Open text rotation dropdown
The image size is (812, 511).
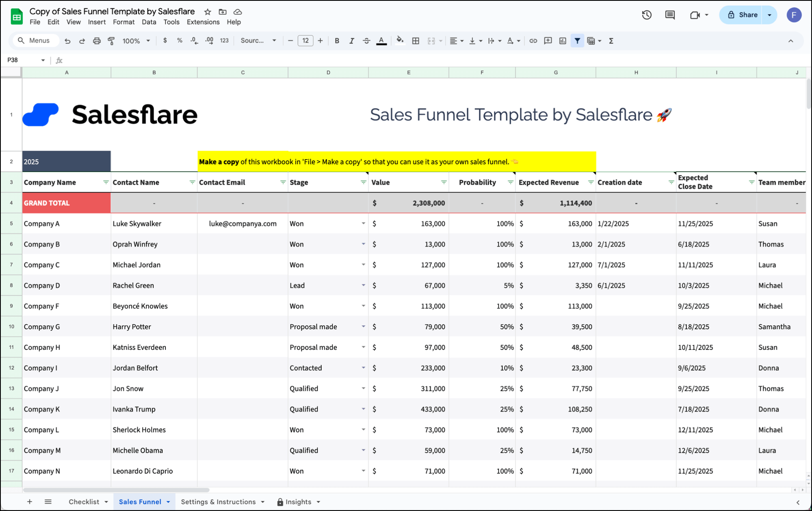(513, 41)
